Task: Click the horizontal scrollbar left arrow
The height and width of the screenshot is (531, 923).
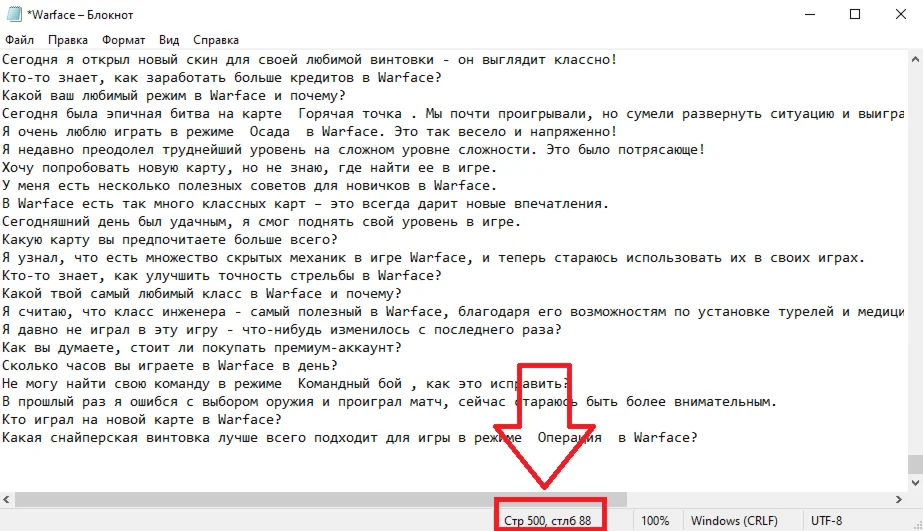Action: point(6,499)
